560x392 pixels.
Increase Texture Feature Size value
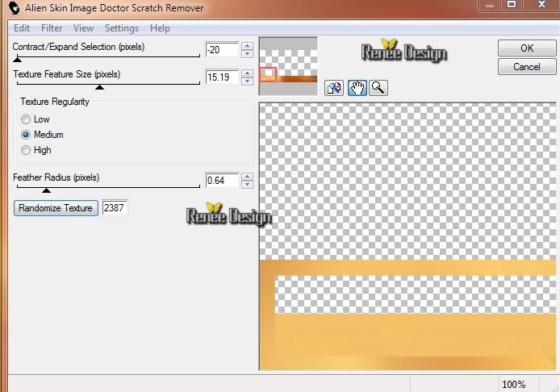(247, 73)
